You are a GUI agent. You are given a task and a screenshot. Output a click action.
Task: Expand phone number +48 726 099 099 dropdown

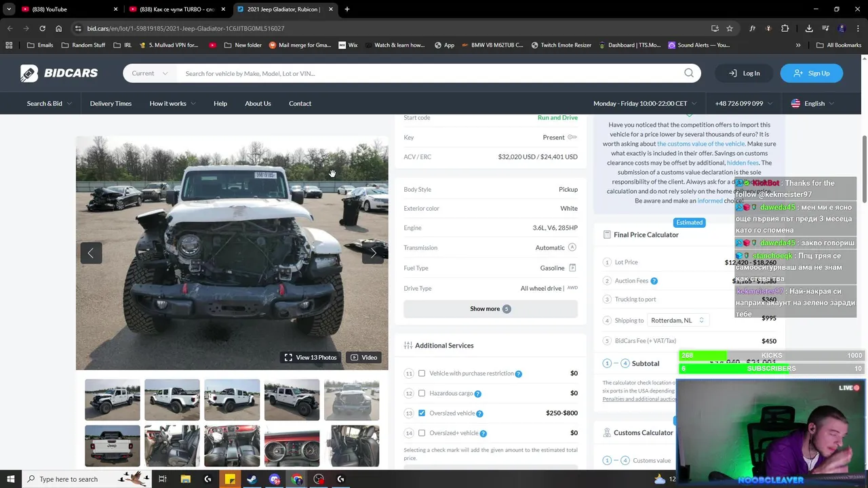(744, 104)
